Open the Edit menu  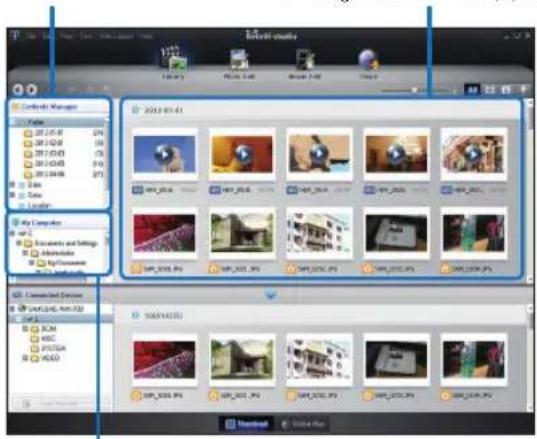(47, 36)
